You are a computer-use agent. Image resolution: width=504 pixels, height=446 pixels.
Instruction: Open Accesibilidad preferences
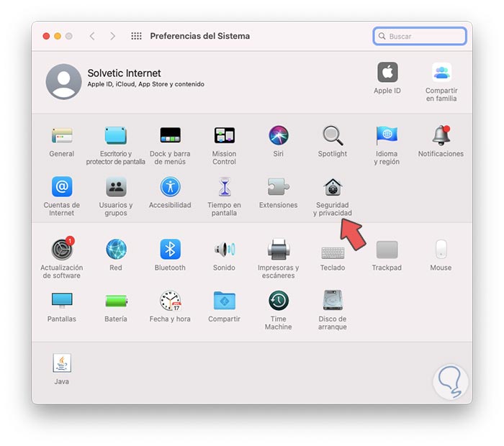click(170, 188)
